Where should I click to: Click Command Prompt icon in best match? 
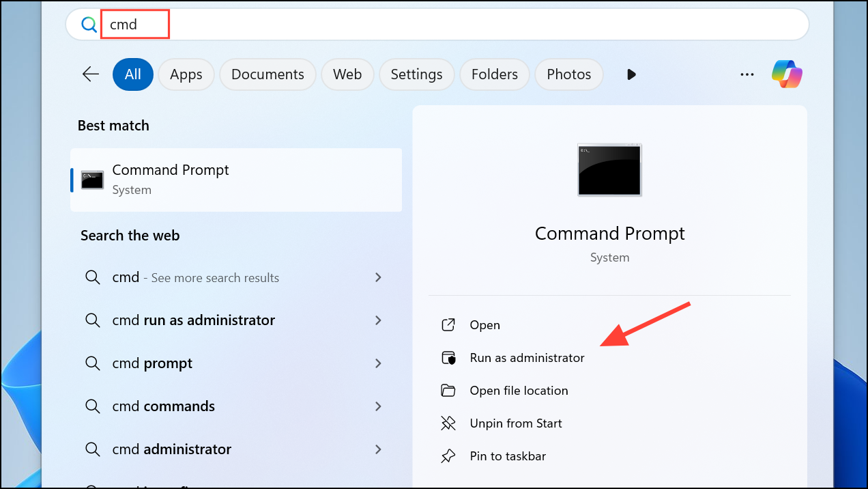click(x=92, y=180)
